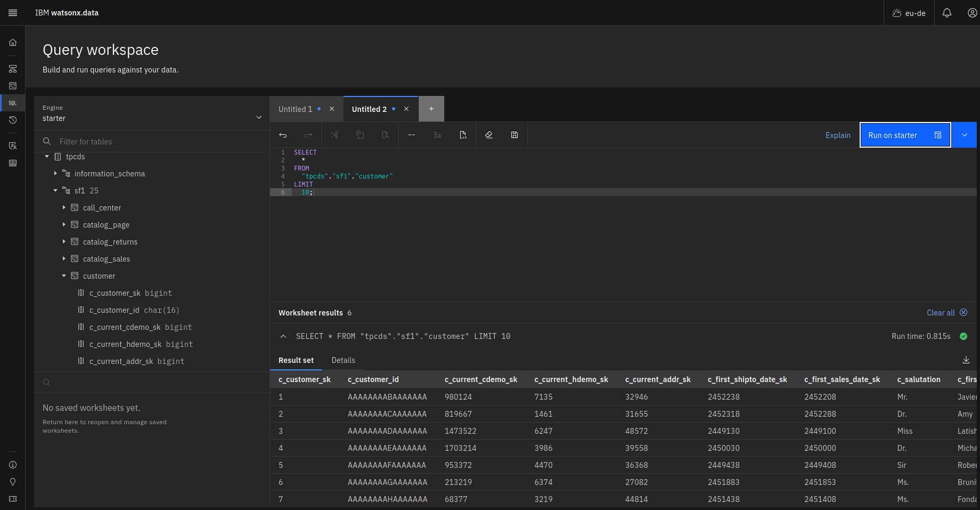Open the information icon at the sidebar bottom
This screenshot has width=980, height=510.
coord(13,465)
